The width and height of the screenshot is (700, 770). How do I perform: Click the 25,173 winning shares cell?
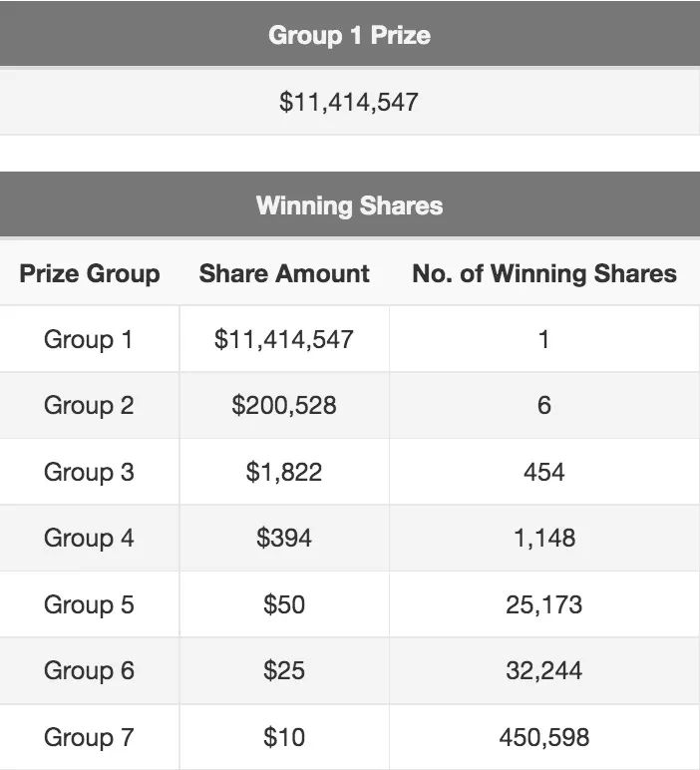tap(543, 604)
